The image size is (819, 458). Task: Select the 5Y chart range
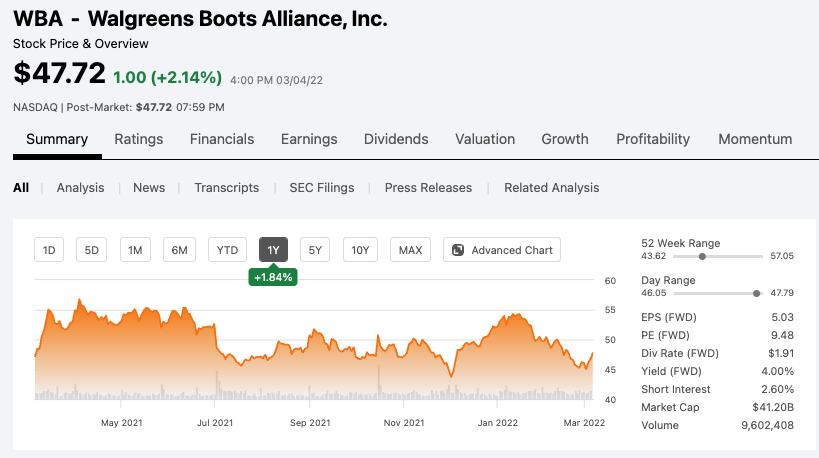click(315, 250)
